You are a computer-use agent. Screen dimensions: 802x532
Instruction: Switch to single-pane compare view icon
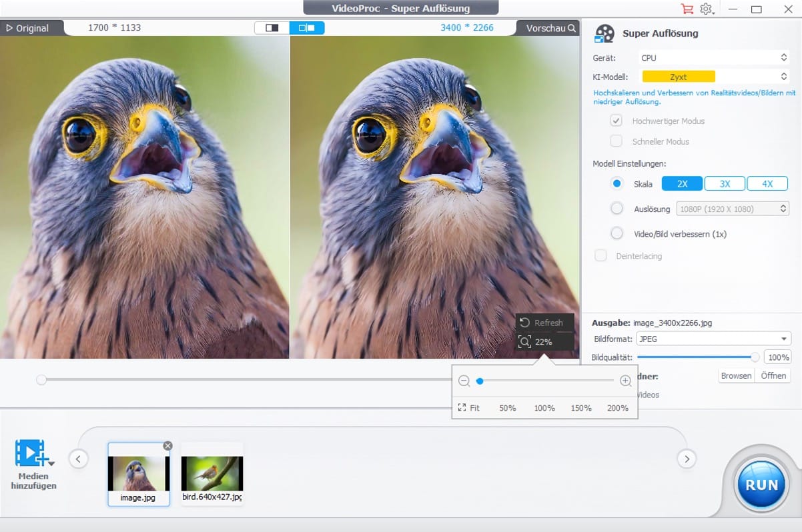pos(272,28)
